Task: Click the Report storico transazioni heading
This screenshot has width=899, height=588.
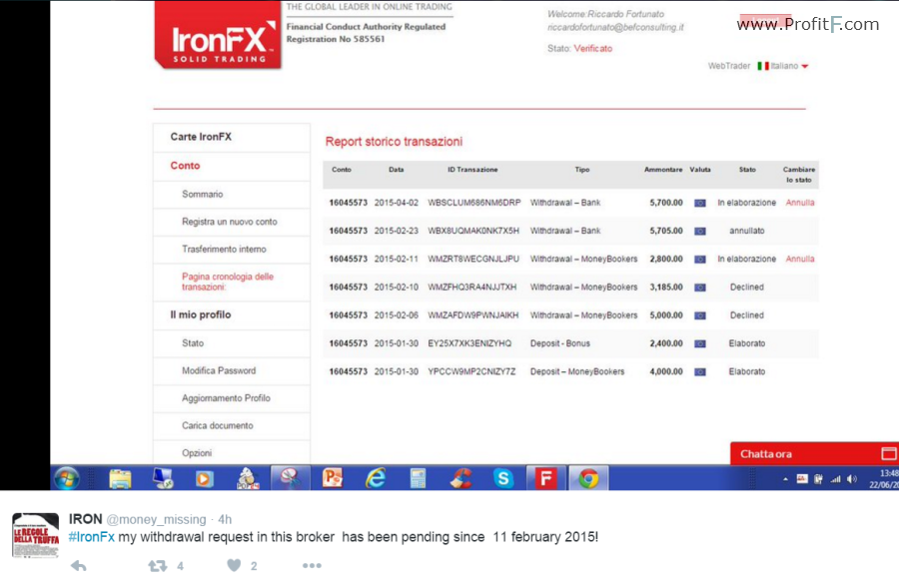Action: pyautogui.click(x=394, y=142)
